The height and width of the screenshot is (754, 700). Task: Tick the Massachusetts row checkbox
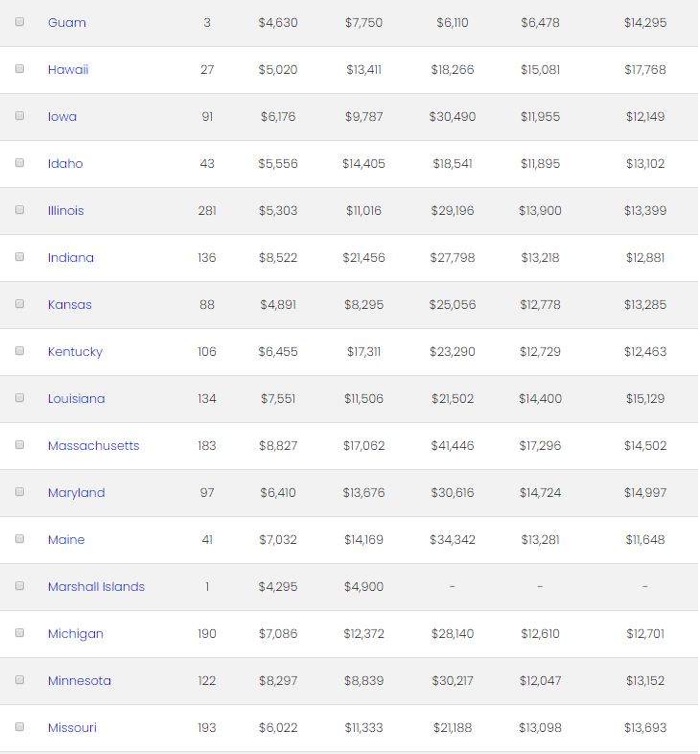click(x=19, y=444)
